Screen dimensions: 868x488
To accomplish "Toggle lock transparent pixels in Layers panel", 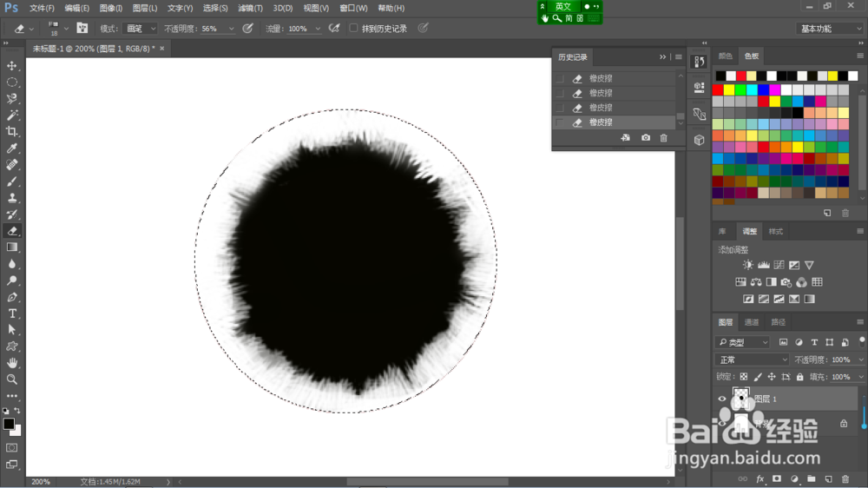I will point(743,377).
